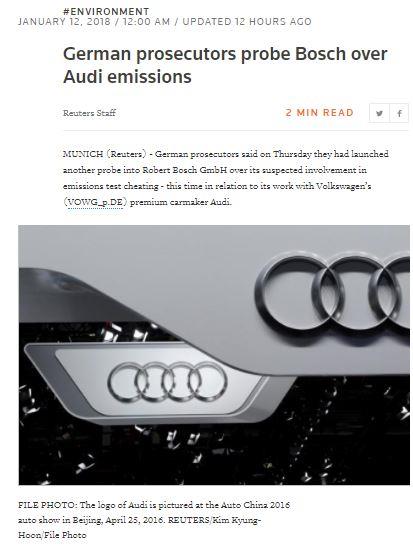Click the article headline about Bosch probe
This screenshot has height=550, width=413.
pyautogui.click(x=225, y=65)
